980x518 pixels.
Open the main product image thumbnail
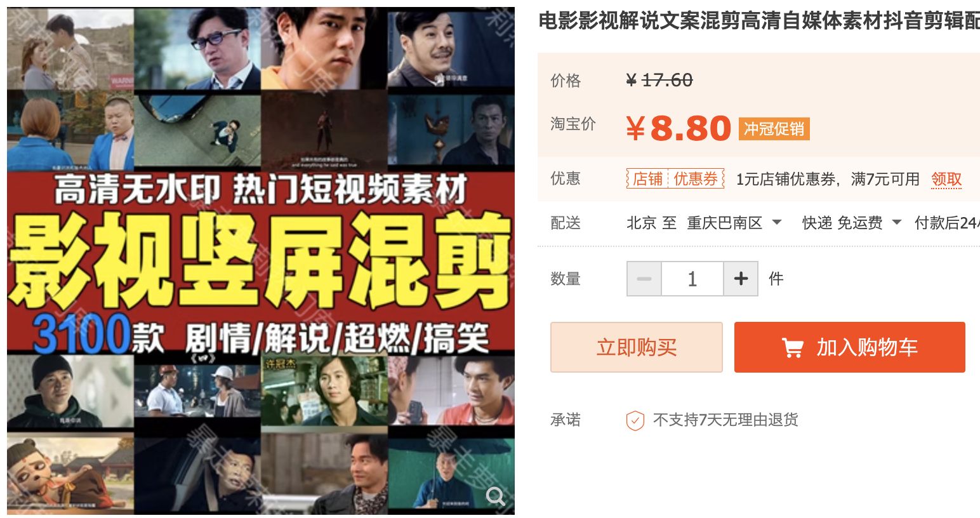261,261
